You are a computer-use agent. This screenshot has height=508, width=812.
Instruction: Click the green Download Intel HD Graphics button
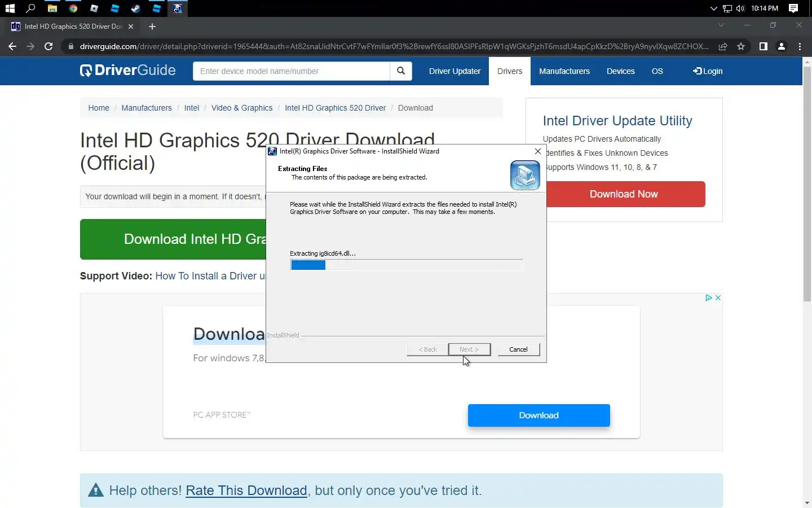tap(173, 239)
